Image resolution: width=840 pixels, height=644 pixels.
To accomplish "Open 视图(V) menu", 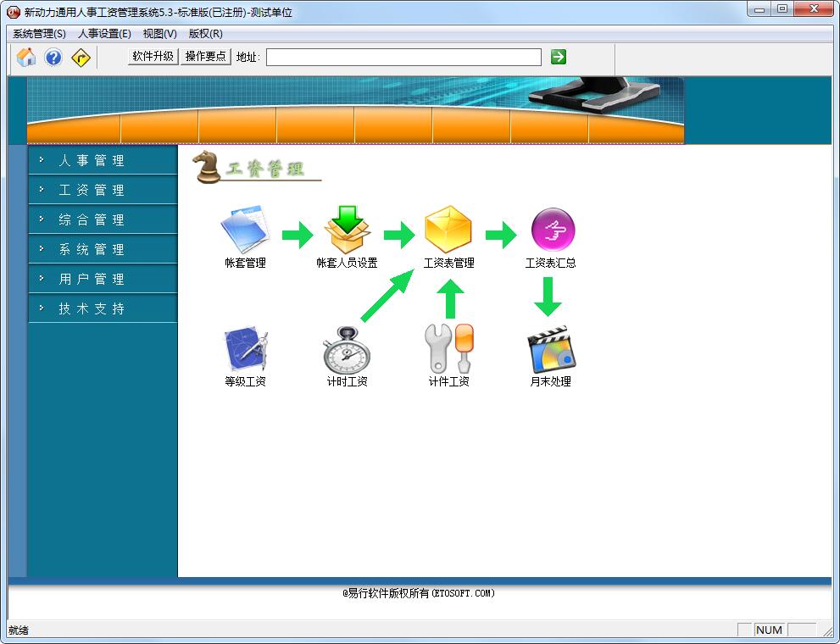I will 159,34.
